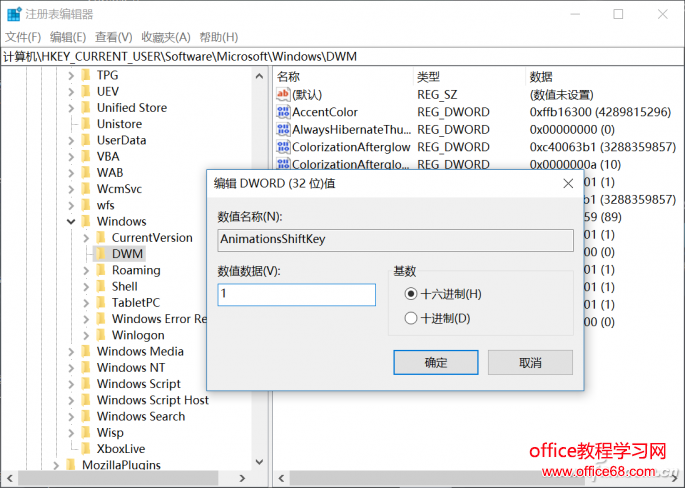Select the Windows Search tree item
685x488 pixels.
point(141,416)
